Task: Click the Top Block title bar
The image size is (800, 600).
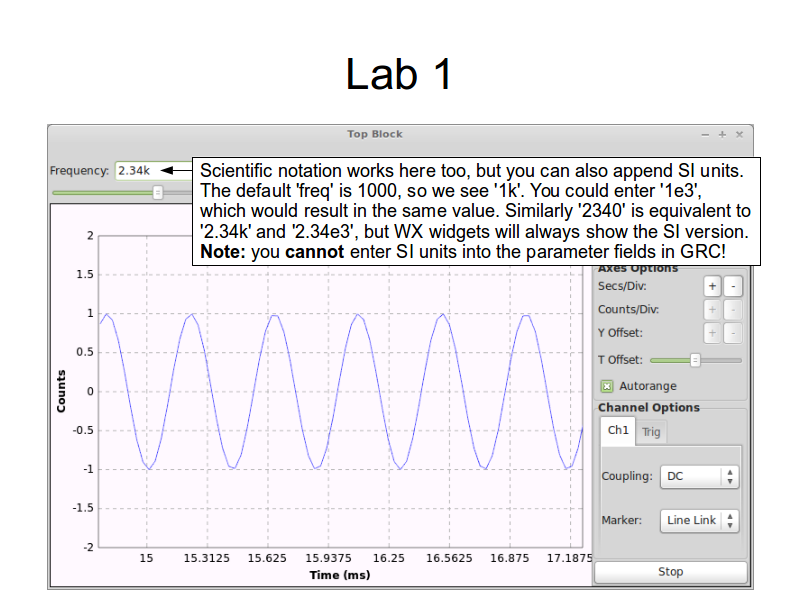Action: (x=375, y=134)
